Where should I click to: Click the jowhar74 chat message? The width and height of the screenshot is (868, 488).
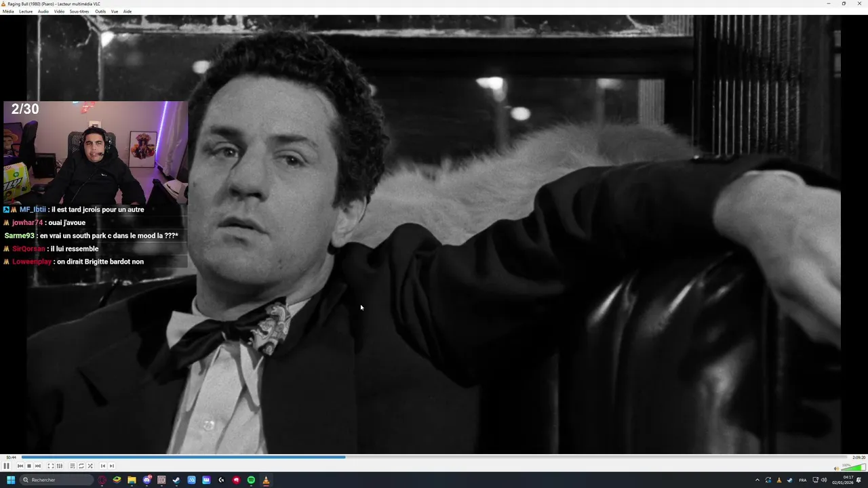point(44,222)
